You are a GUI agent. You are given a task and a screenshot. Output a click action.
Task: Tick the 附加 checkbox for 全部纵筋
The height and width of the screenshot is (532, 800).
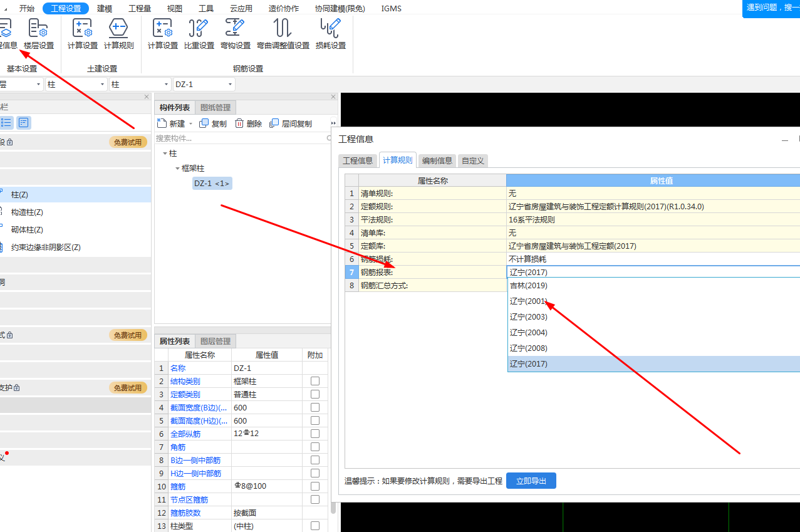(x=315, y=434)
